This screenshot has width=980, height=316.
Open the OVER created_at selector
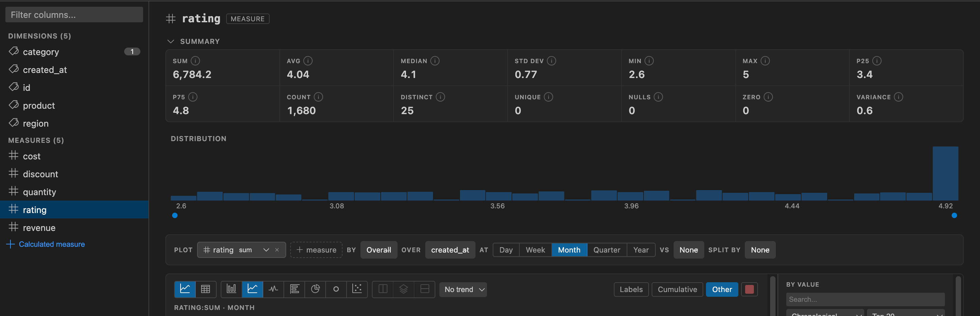tap(450, 250)
